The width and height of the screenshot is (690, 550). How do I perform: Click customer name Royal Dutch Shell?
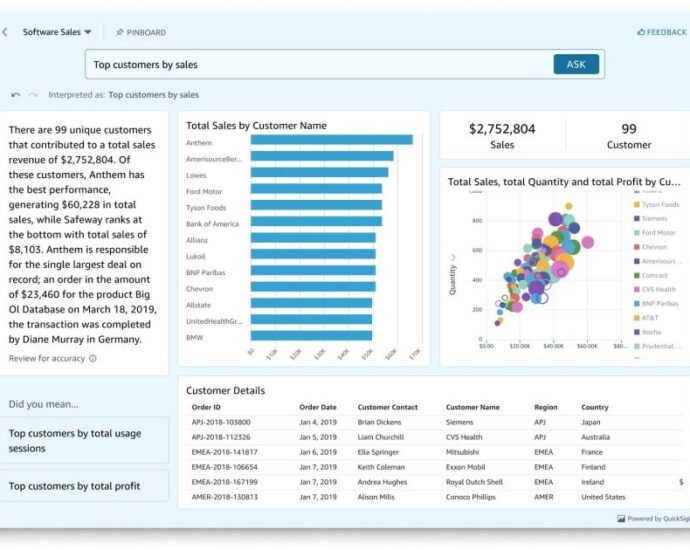point(474,482)
